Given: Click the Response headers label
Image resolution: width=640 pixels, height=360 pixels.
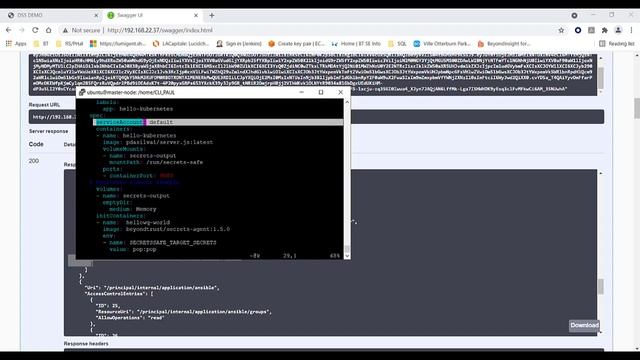Looking at the screenshot, I should pos(86,344).
